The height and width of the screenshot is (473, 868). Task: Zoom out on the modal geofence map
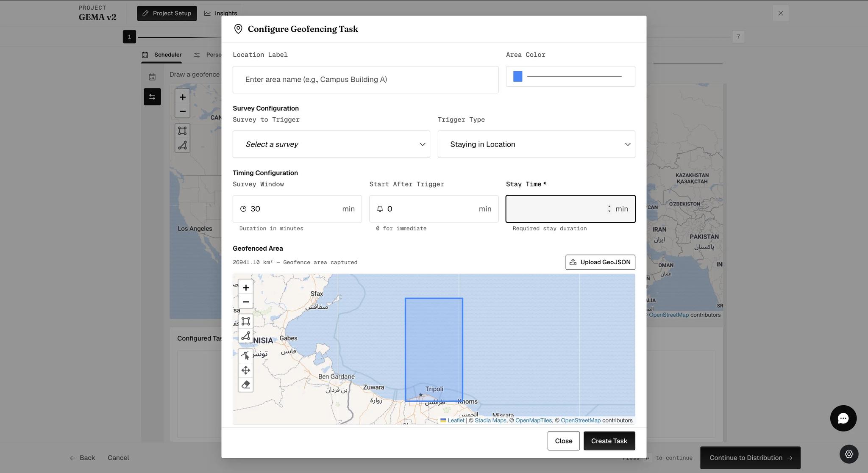246,302
